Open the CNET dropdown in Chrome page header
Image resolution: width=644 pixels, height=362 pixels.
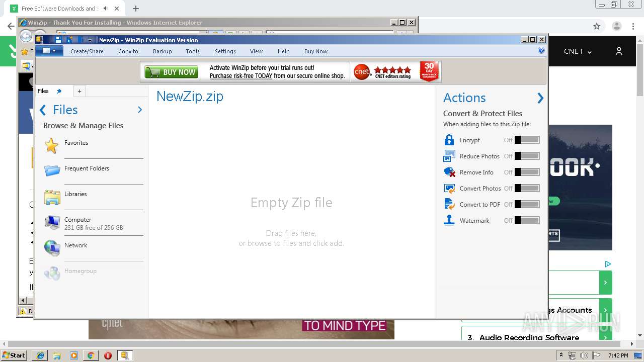click(x=578, y=51)
